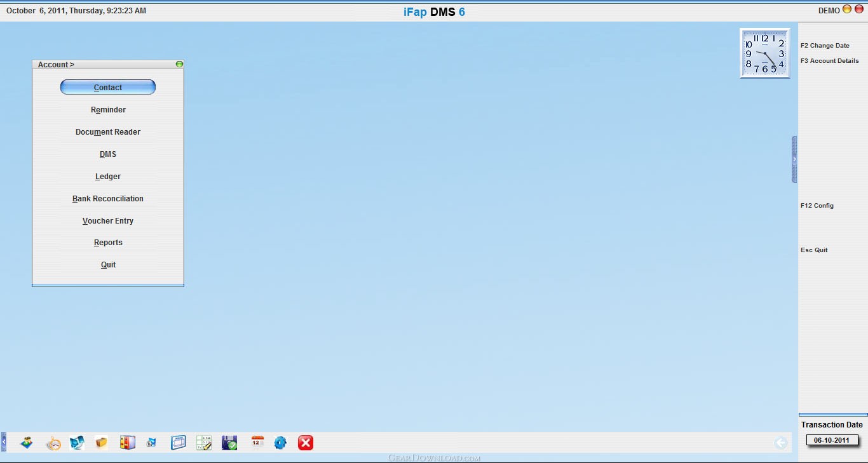Collapse the bottom toolbar with left chevron handle

click(x=3, y=441)
